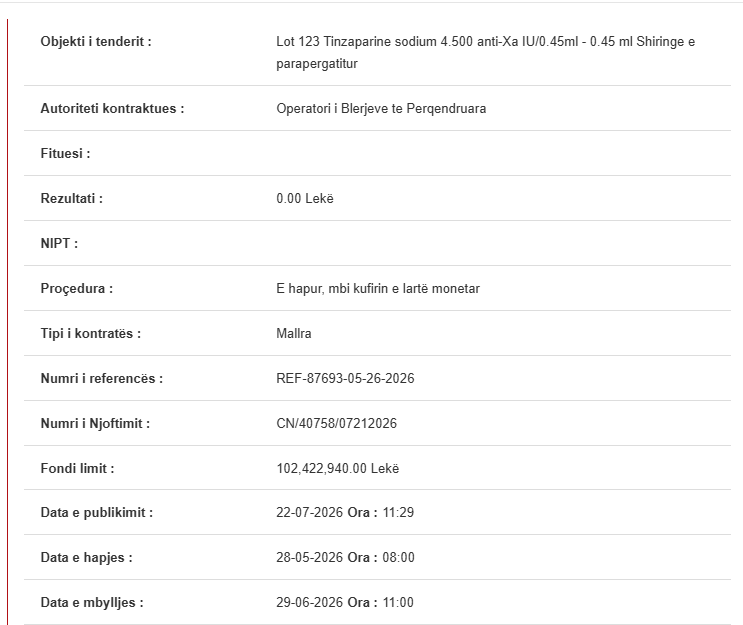Screen dimensions: 743x625
Task: Click the 102,422,940.00 Lekë limit fund value
Action: pos(338,469)
